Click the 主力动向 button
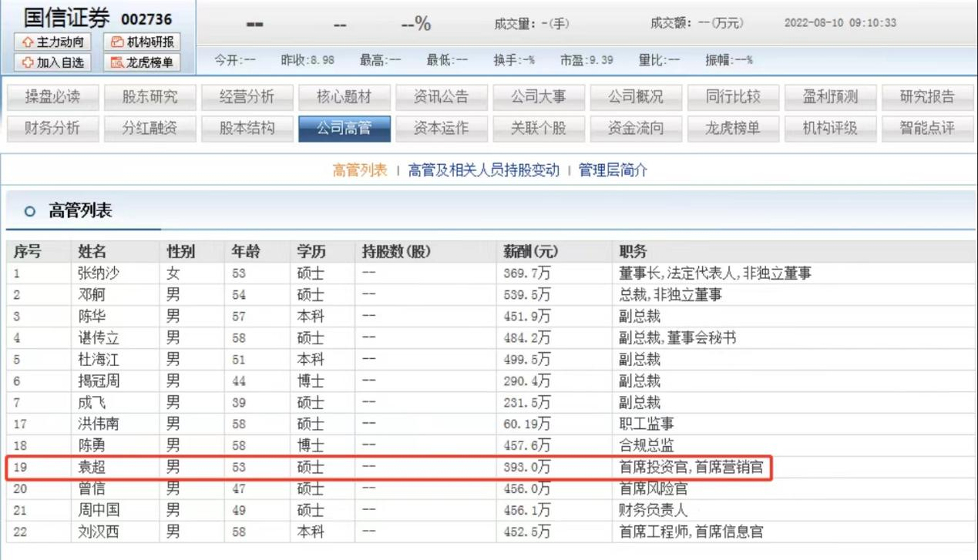This screenshot has height=560, width=978. (53, 42)
